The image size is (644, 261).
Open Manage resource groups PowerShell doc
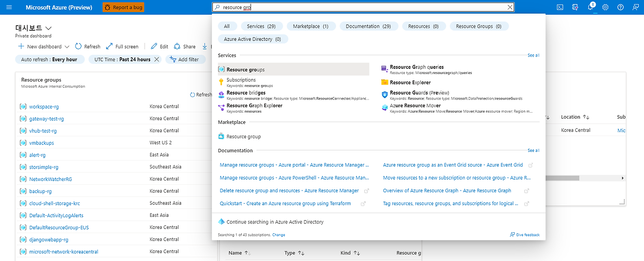tap(294, 178)
